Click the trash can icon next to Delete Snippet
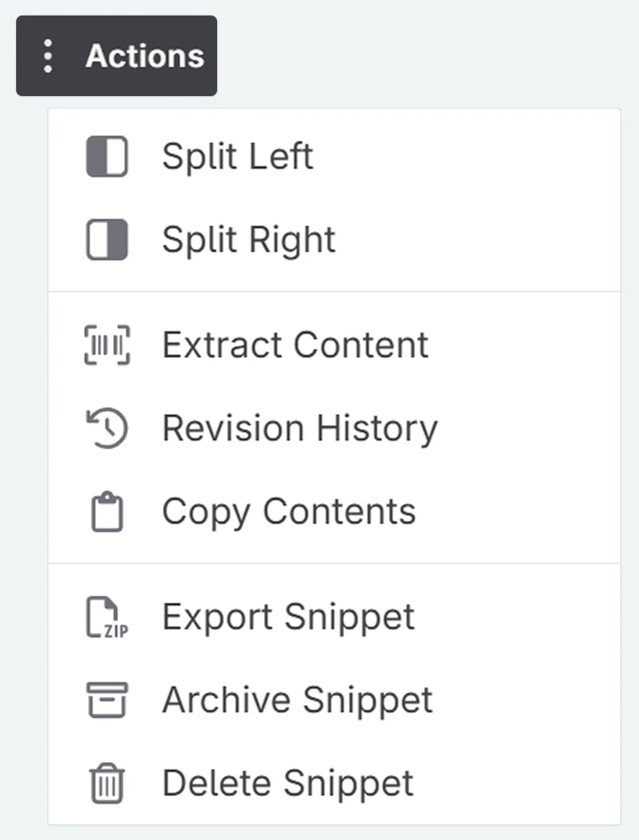The height and width of the screenshot is (840, 639). 107,783
